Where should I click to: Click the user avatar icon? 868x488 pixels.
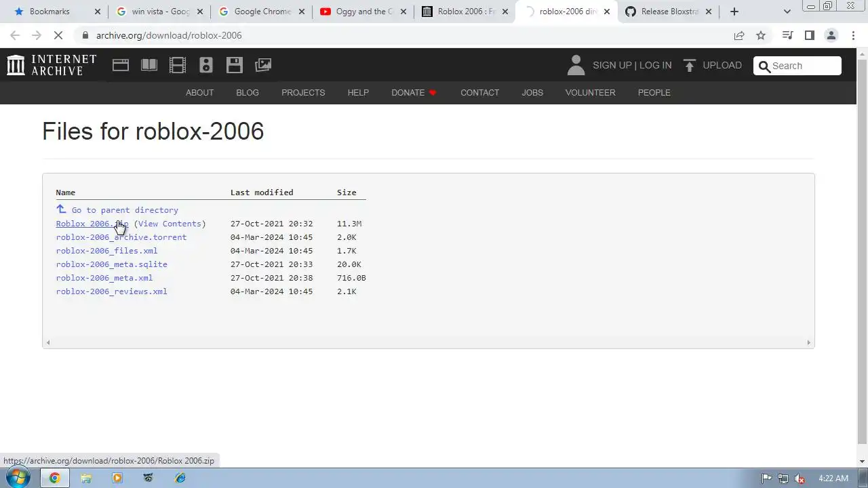(x=576, y=65)
